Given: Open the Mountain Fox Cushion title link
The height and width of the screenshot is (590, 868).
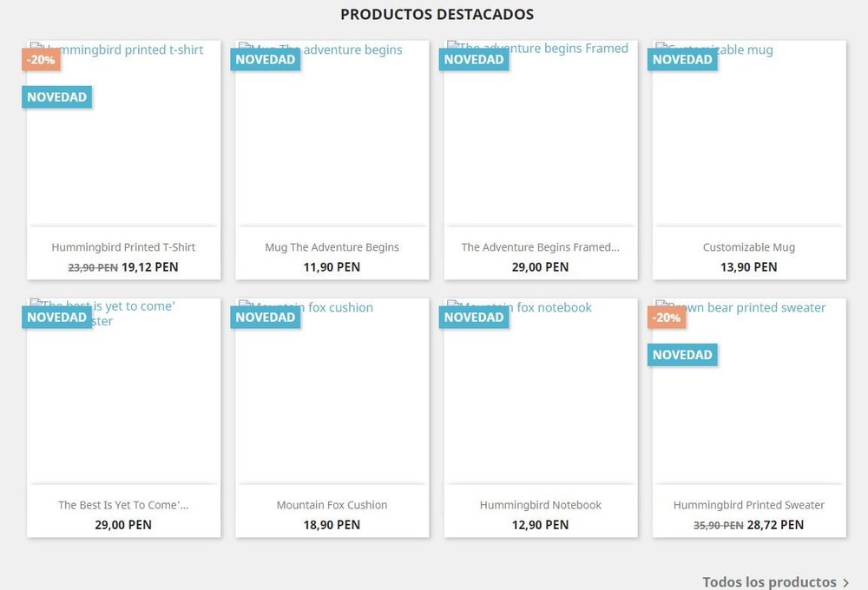Looking at the screenshot, I should tap(332, 505).
